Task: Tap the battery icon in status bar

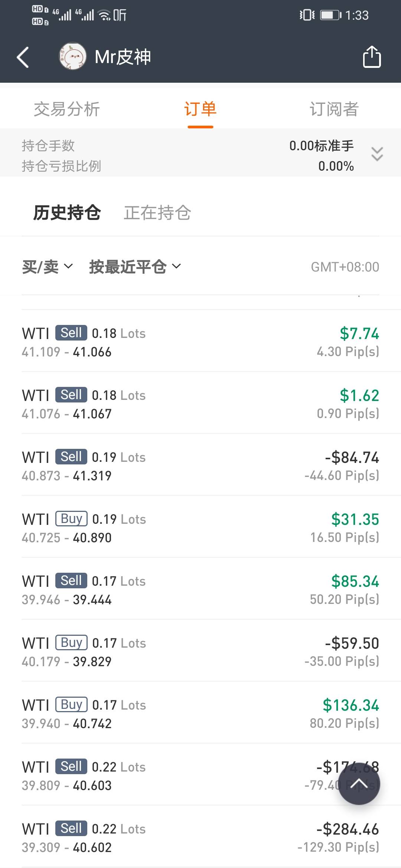Action: pos(330,15)
